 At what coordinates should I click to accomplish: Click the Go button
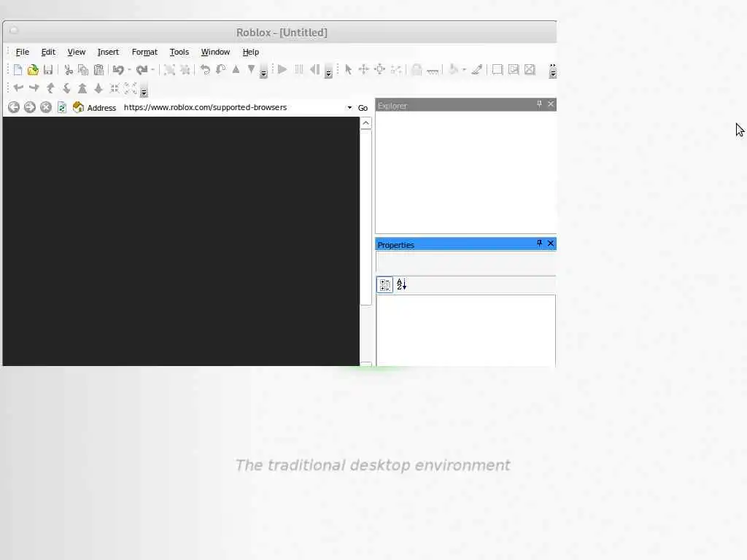point(363,108)
